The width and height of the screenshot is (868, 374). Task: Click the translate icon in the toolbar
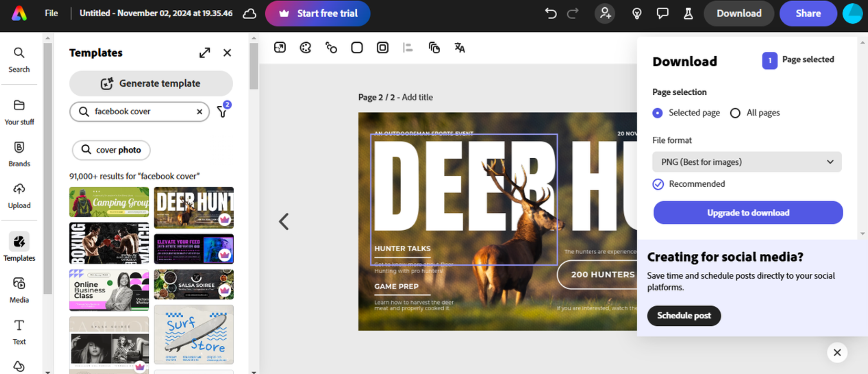(459, 47)
